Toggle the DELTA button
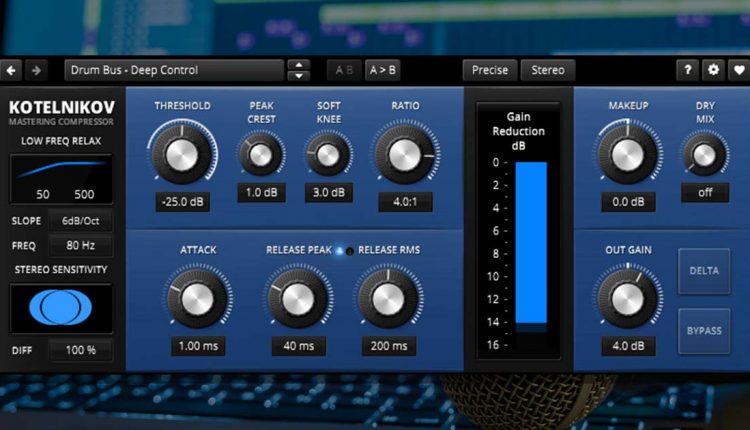 [704, 271]
